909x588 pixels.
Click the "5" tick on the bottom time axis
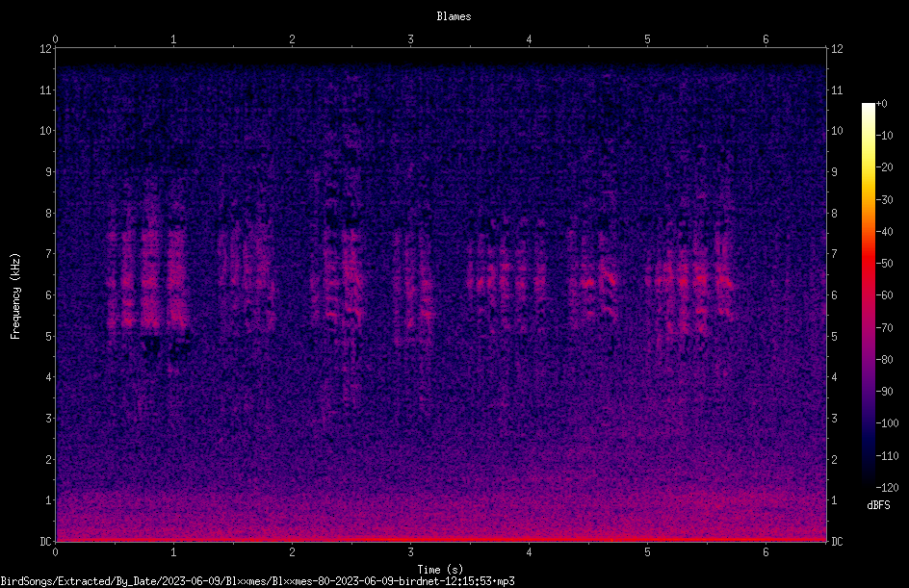[x=647, y=552]
